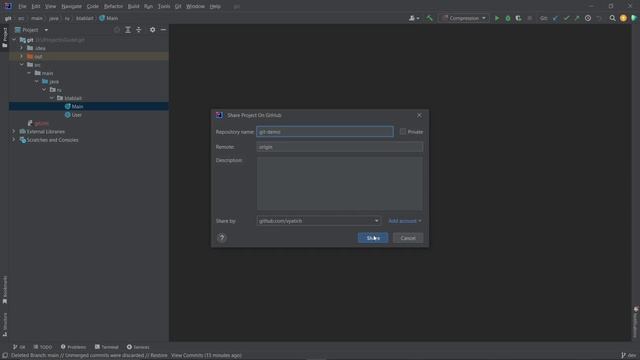The height and width of the screenshot is (360, 640).
Task: Click Cancel in the Share Project dialog
Action: point(408,238)
